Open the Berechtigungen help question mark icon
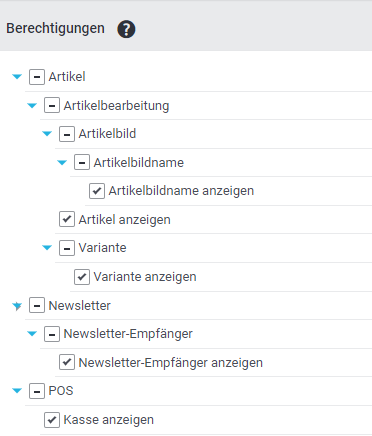Viewport: 372px width, 436px height. point(126,29)
